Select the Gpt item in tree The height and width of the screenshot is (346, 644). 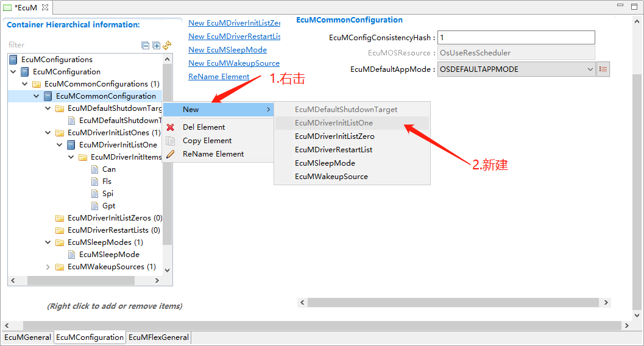[108, 206]
